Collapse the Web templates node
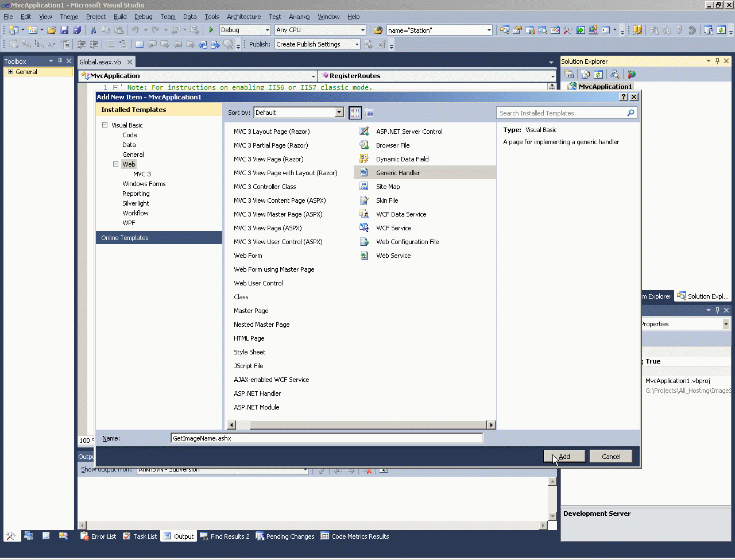This screenshot has width=735, height=560. [115, 164]
